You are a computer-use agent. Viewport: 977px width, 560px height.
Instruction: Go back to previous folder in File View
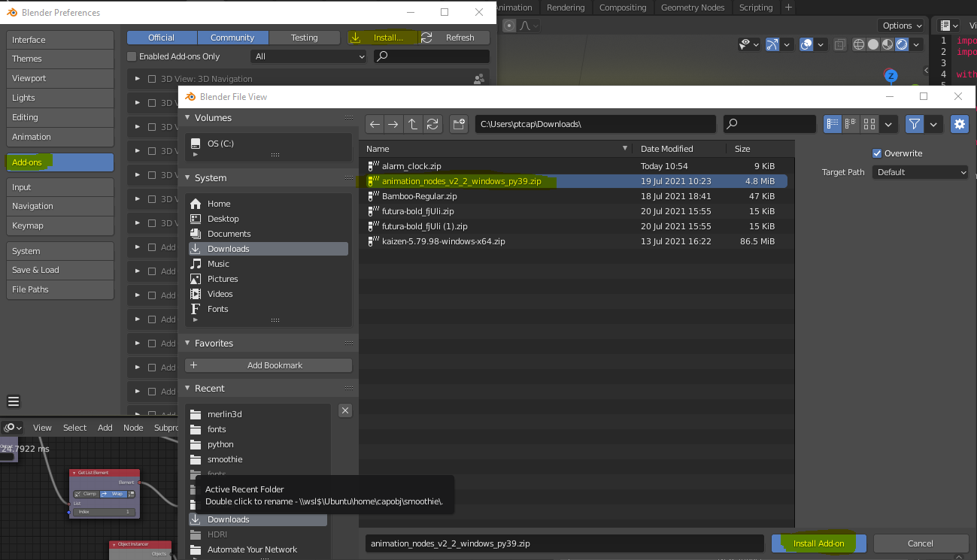[375, 124]
